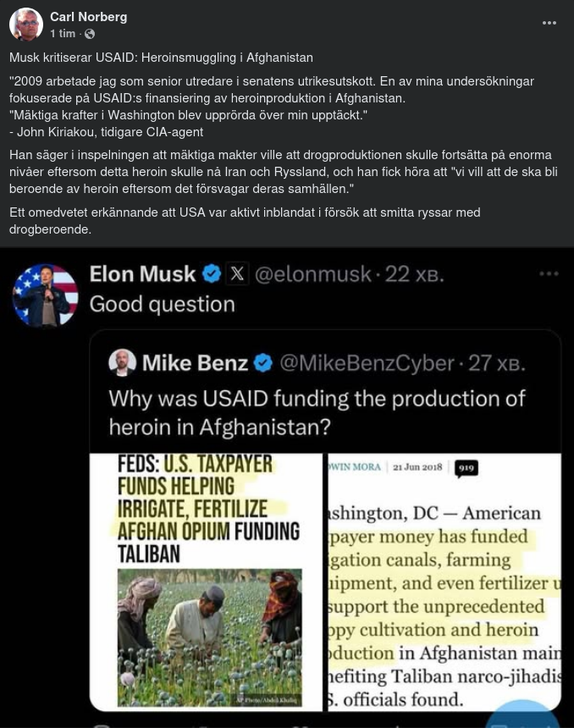Select the reply icon under the tweet

click(x=103, y=726)
